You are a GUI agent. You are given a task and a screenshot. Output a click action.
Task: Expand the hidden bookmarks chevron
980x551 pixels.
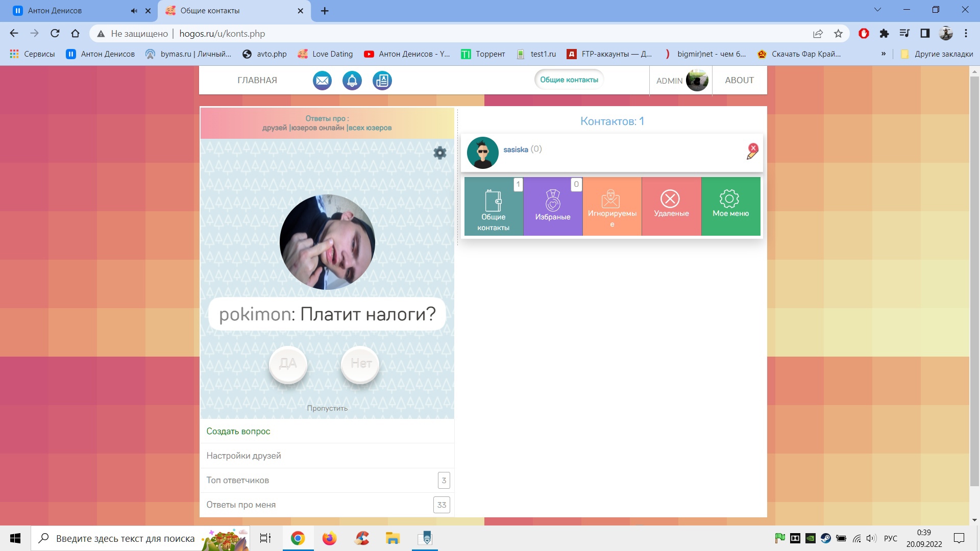tap(883, 54)
